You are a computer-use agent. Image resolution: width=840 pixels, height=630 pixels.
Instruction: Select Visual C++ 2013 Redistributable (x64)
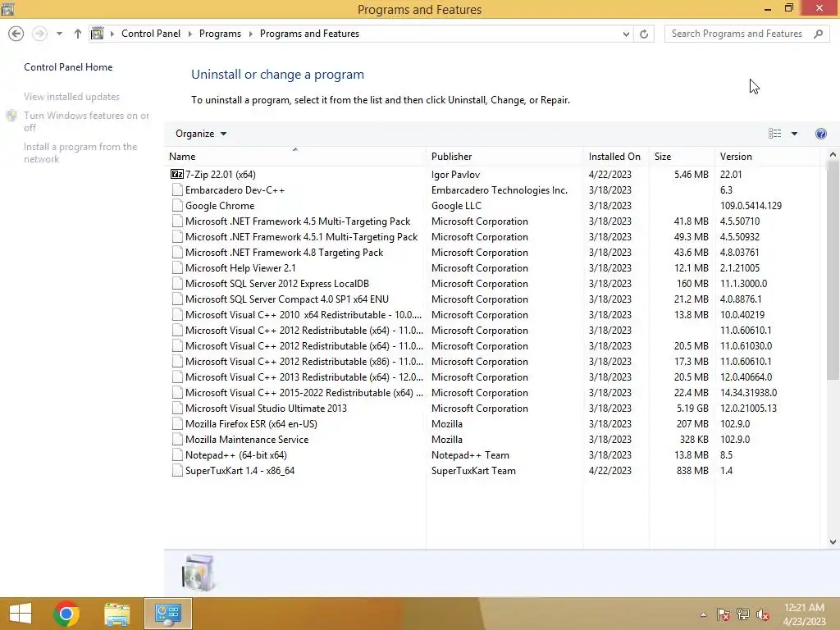(304, 377)
